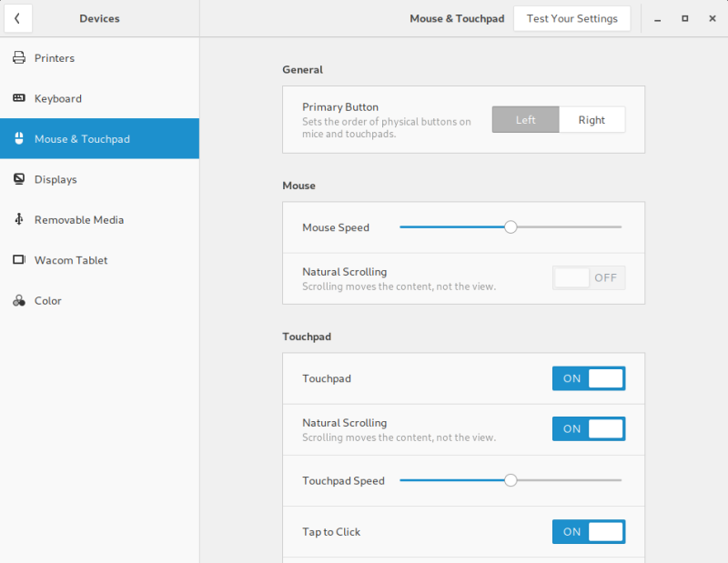Toggle touchpad Natural Scrolling off

[589, 428]
